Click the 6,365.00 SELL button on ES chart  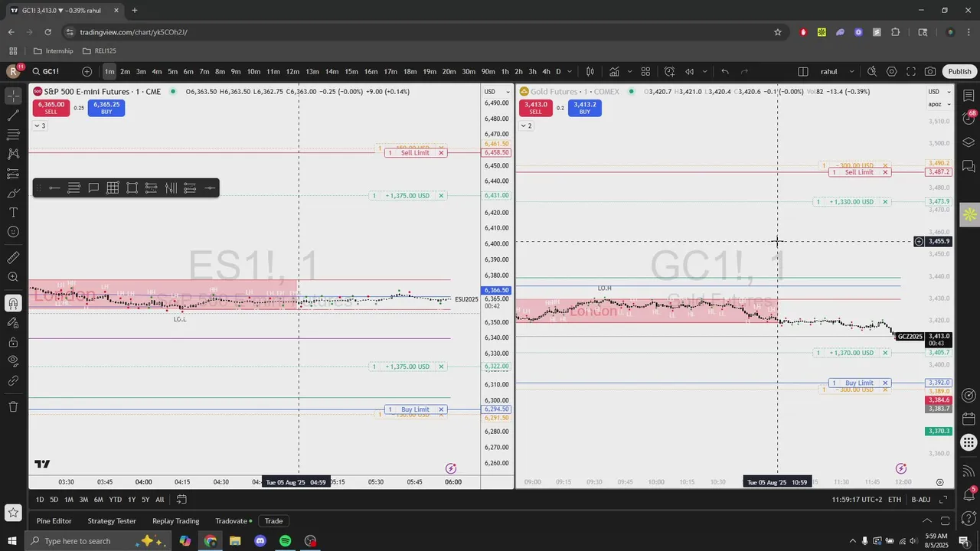click(x=51, y=108)
